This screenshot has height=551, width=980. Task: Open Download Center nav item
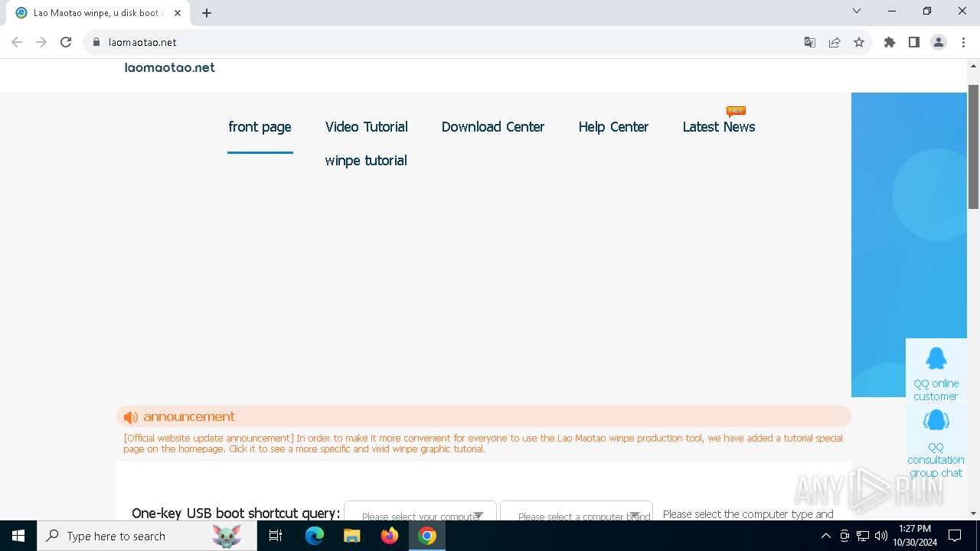click(x=493, y=127)
